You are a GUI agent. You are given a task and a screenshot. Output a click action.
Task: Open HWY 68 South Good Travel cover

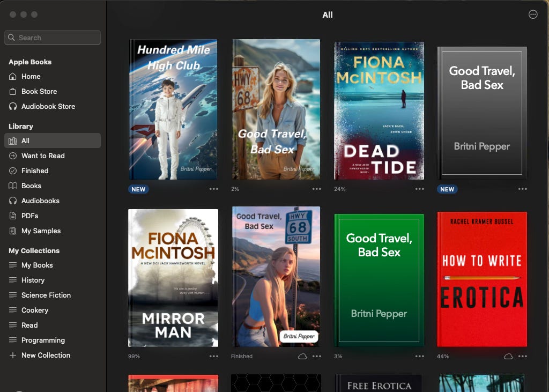coord(276,277)
